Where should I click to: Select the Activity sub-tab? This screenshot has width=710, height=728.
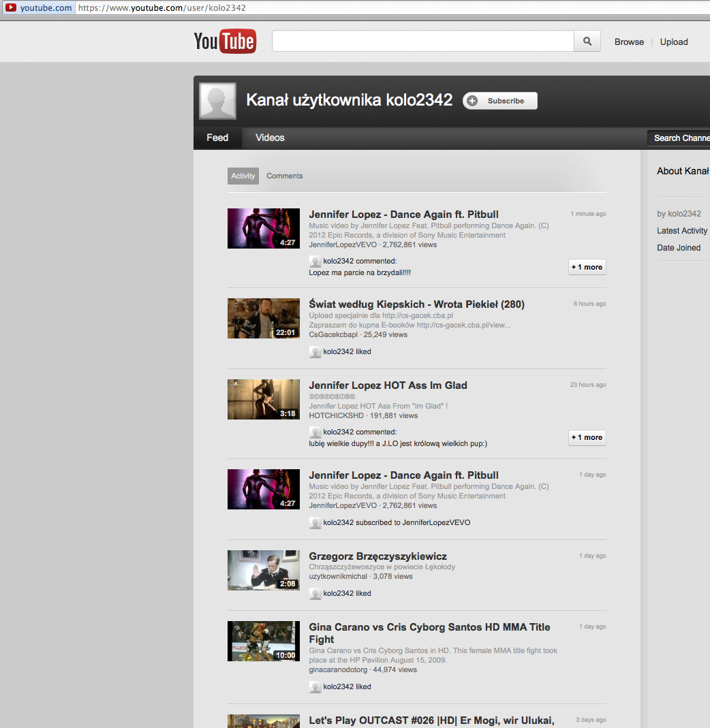click(243, 176)
